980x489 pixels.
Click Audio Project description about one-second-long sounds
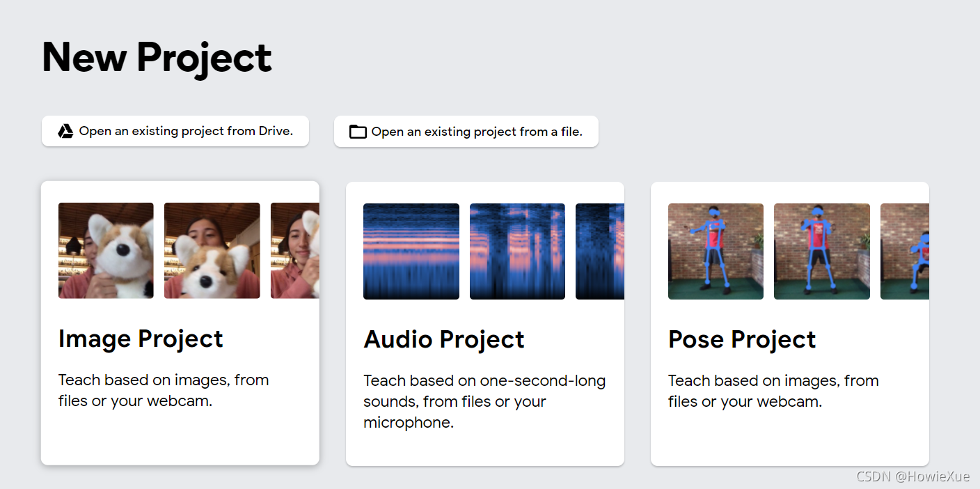point(484,402)
